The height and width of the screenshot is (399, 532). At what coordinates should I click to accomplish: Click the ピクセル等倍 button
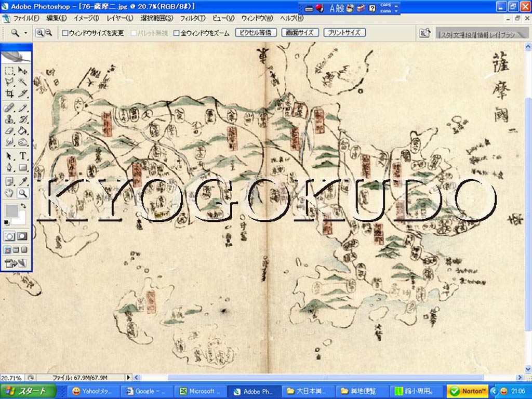256,33
